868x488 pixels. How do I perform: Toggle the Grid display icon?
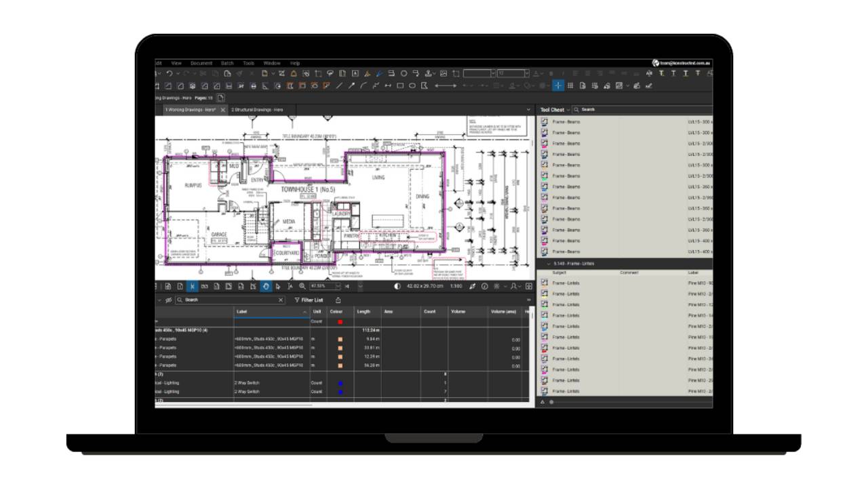[570, 85]
